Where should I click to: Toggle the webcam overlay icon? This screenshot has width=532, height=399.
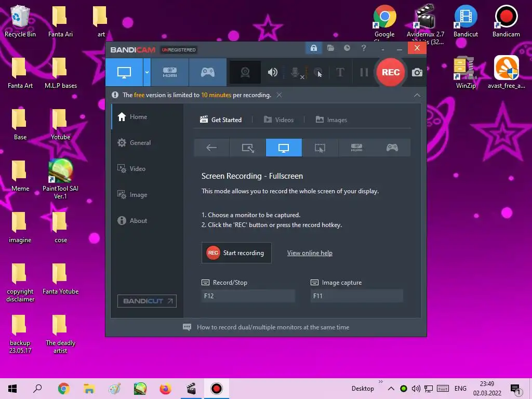[245, 72]
